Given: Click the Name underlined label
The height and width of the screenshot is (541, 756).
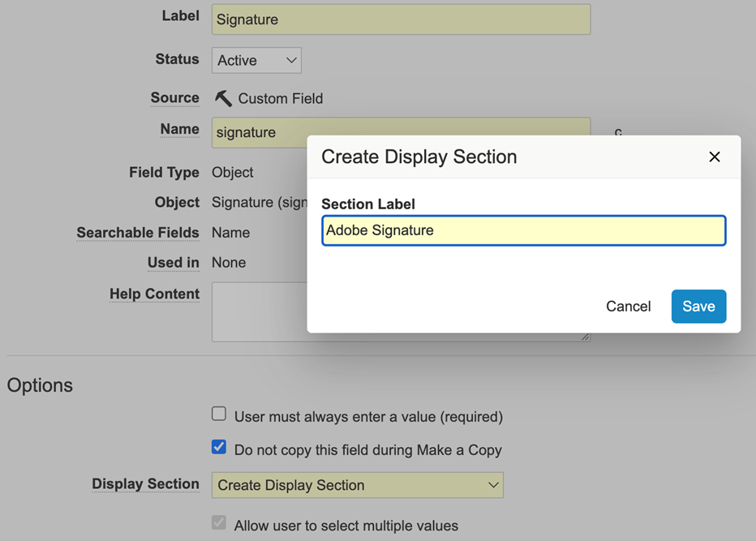Looking at the screenshot, I should 179,129.
